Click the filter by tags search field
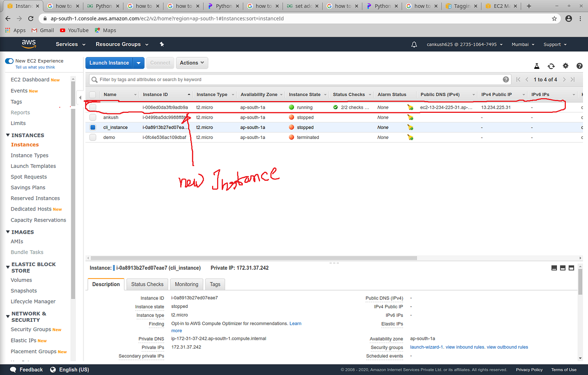 pyautogui.click(x=300, y=79)
